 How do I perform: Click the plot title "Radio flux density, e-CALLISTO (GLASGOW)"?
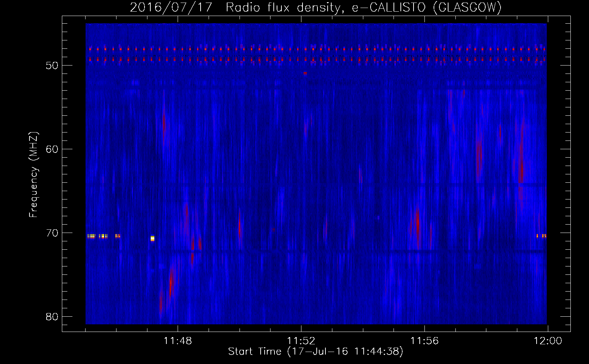[x=364, y=8]
